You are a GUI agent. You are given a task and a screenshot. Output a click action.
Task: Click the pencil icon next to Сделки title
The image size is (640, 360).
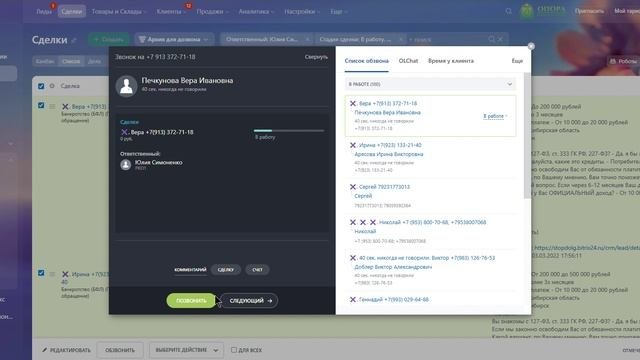(x=74, y=40)
